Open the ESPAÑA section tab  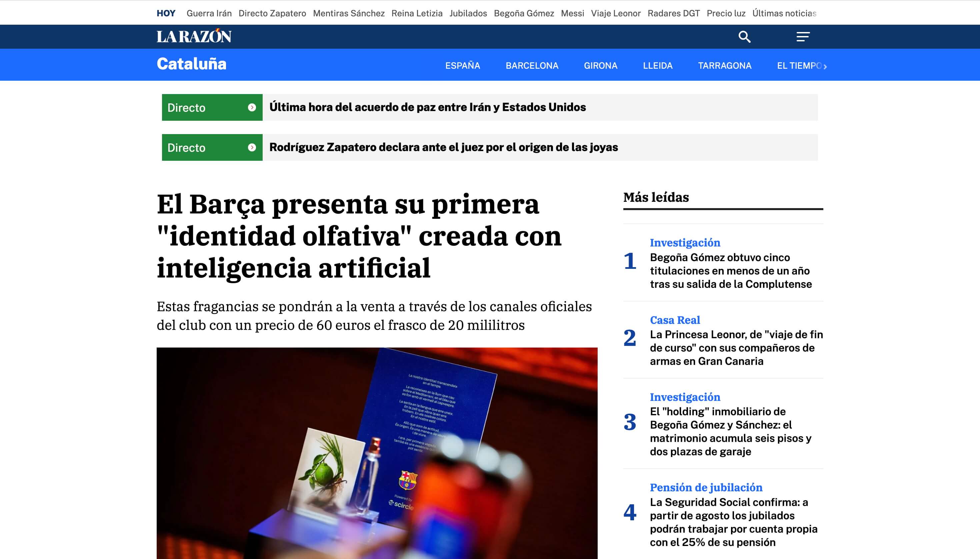click(462, 66)
